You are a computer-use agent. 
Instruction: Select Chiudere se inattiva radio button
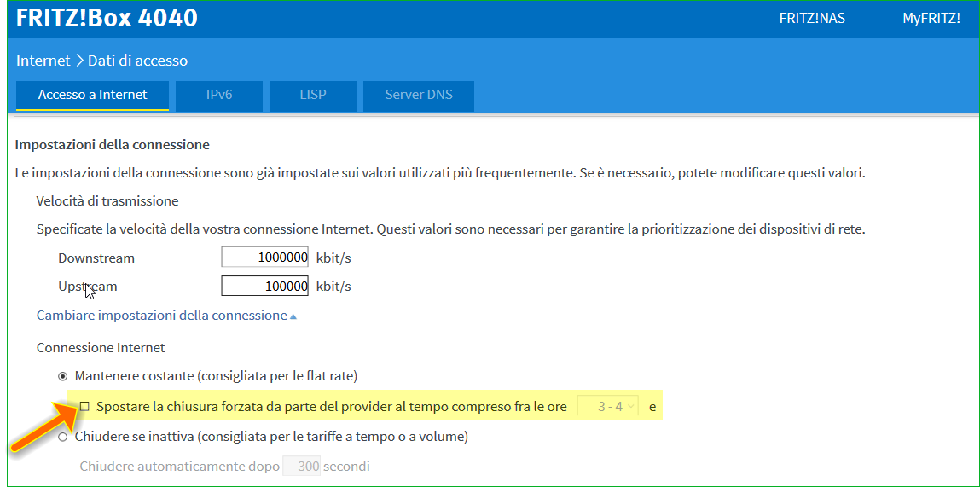(62, 437)
